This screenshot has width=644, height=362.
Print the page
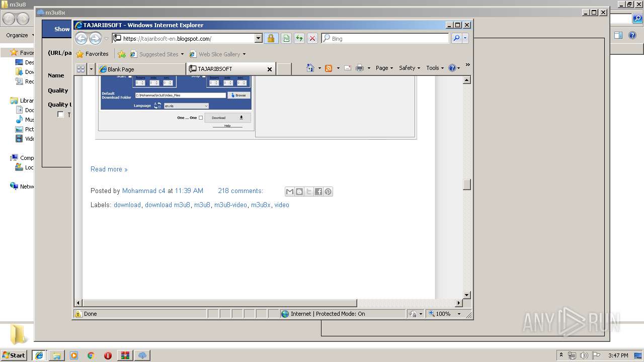pos(360,68)
